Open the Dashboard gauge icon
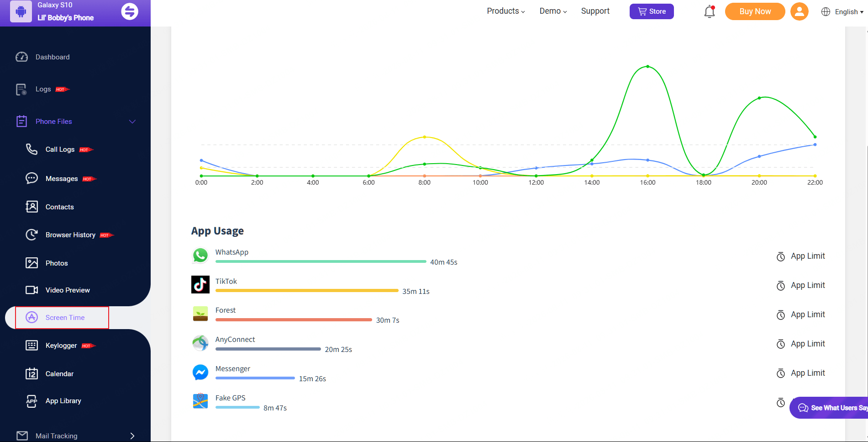This screenshot has height=442, width=868. pyautogui.click(x=21, y=57)
